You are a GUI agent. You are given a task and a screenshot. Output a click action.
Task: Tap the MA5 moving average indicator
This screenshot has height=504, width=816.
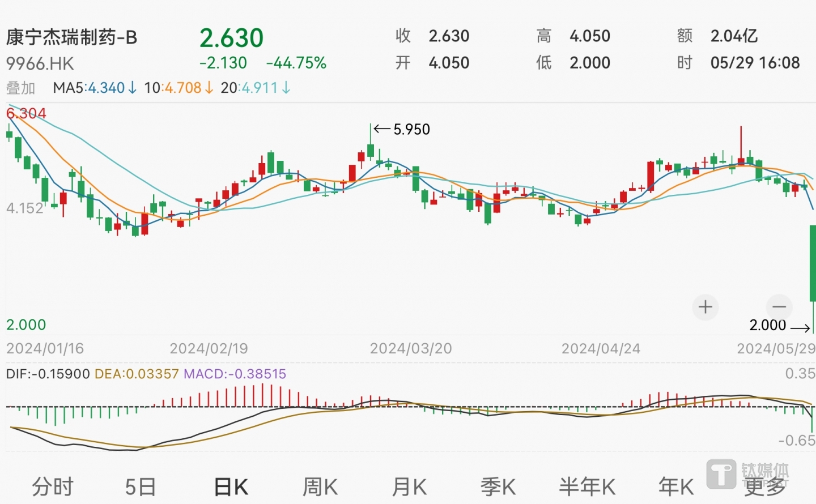click(94, 88)
